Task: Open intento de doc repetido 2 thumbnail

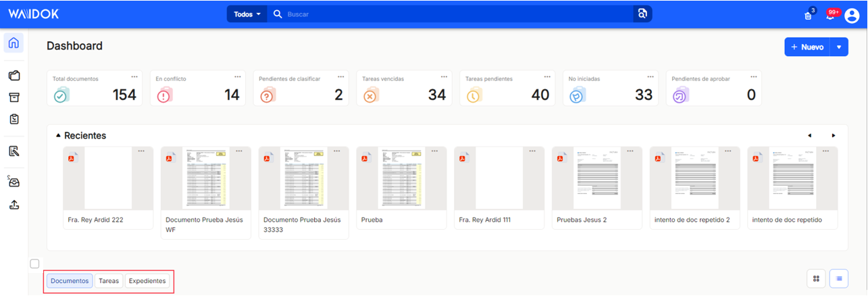Action: 694,178
